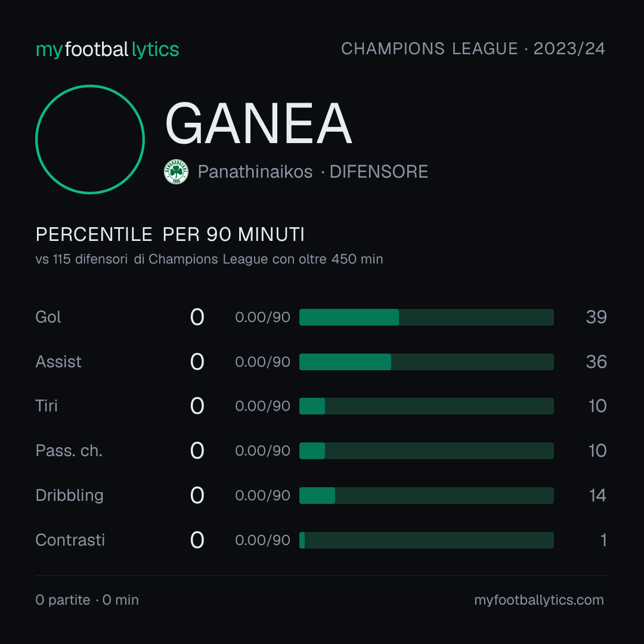Screen dimensions: 644x644
Task: Click the empty green player avatar circle
Action: (90, 139)
